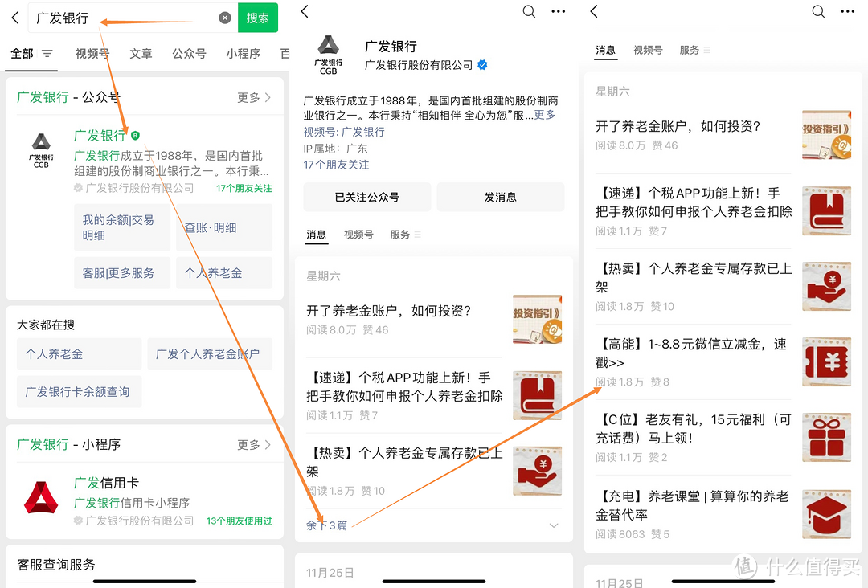This screenshot has width=868, height=588.
Task: Open 【速递】个税APP article in middle panel
Action: 404,386
